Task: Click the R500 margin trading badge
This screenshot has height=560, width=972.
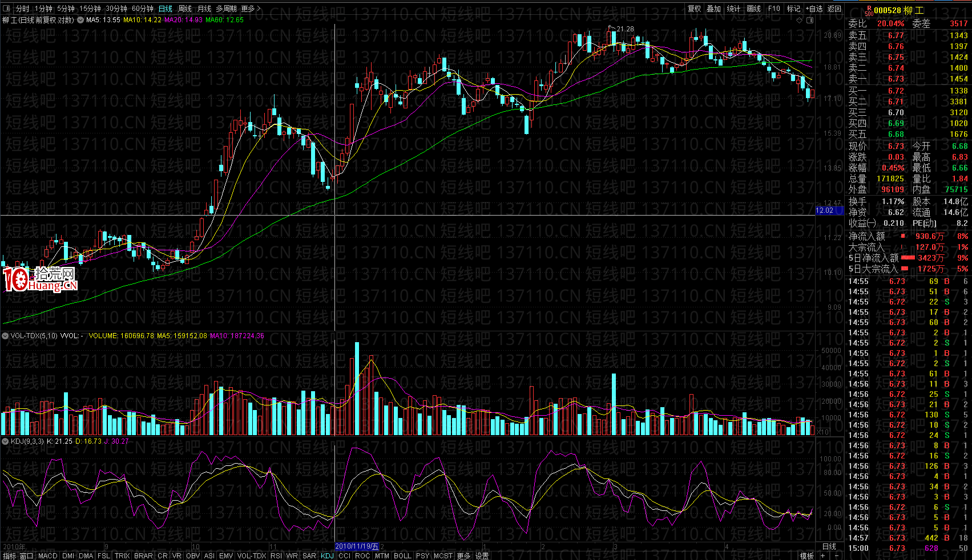Action: 868,10
